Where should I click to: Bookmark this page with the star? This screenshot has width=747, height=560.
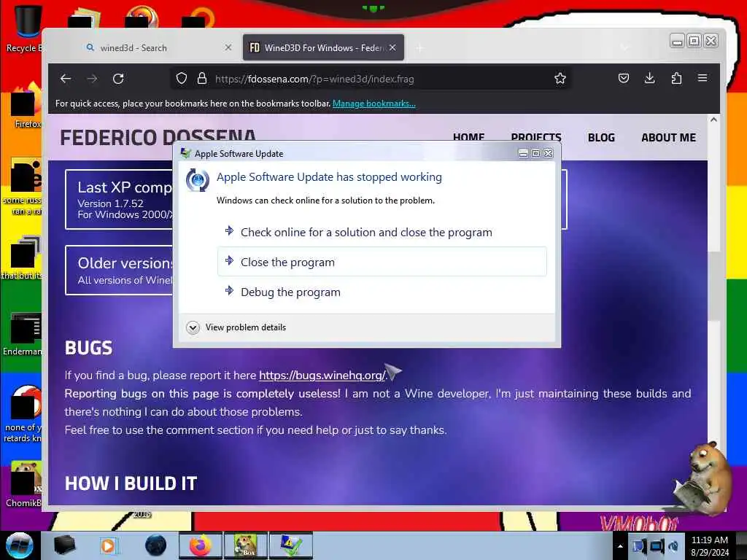[560, 79]
